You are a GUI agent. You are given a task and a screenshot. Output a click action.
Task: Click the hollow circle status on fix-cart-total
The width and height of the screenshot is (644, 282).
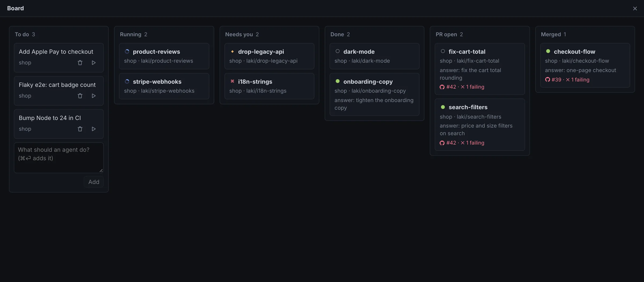click(443, 51)
